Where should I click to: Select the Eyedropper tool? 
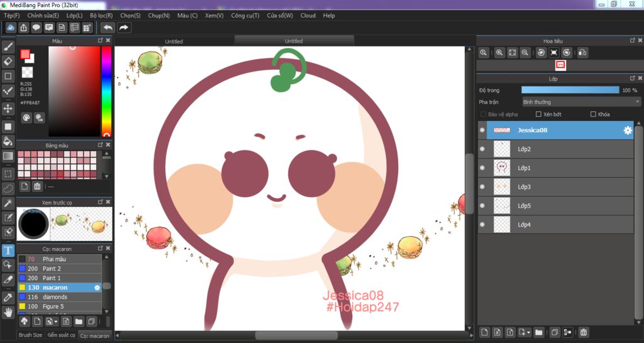click(x=8, y=298)
